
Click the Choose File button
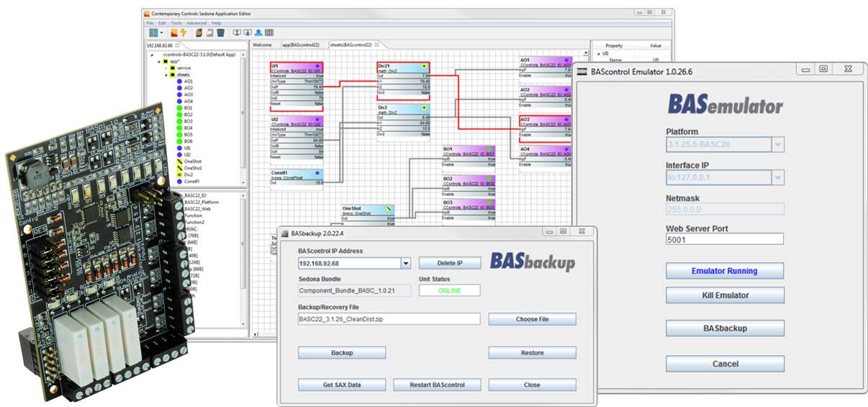click(532, 319)
